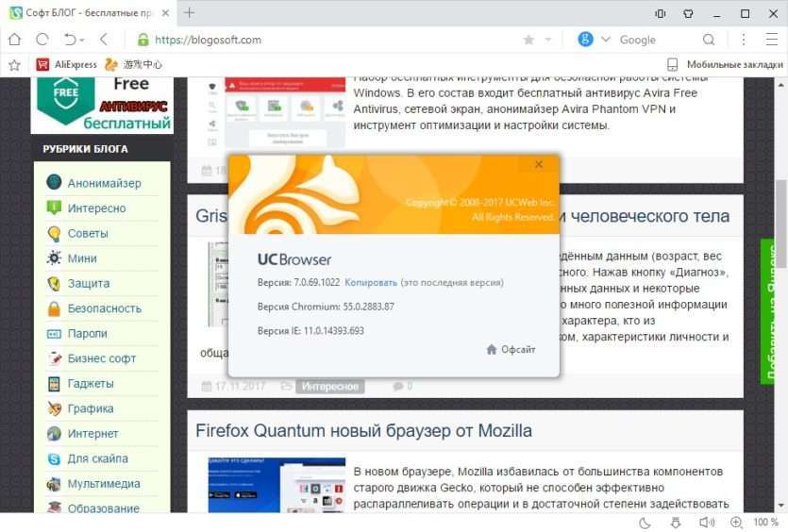
Task: Click the undo closed tab arrow icon
Action: (x=71, y=40)
